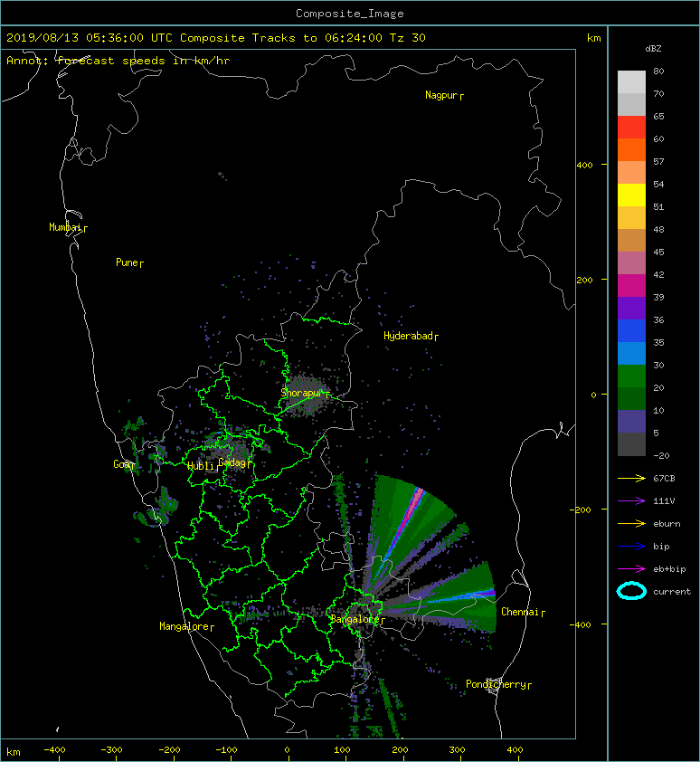Click the -20 dBZ scale value
The width and height of the screenshot is (700, 762).
[x=661, y=456]
